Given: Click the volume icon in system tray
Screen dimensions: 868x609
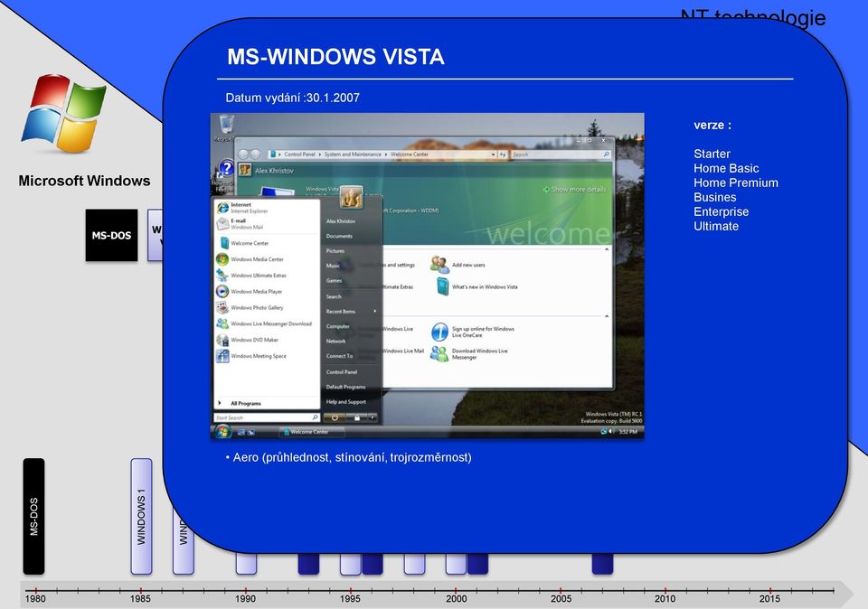Looking at the screenshot, I should pos(611,431).
